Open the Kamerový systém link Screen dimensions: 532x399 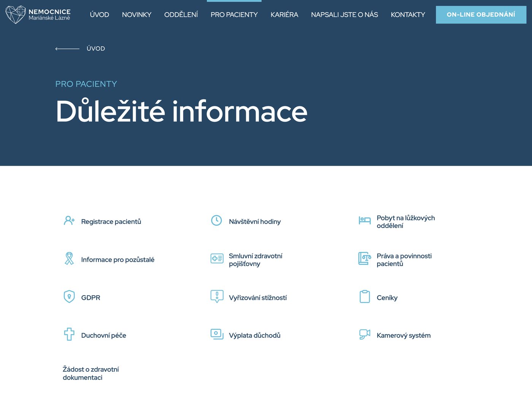(404, 335)
